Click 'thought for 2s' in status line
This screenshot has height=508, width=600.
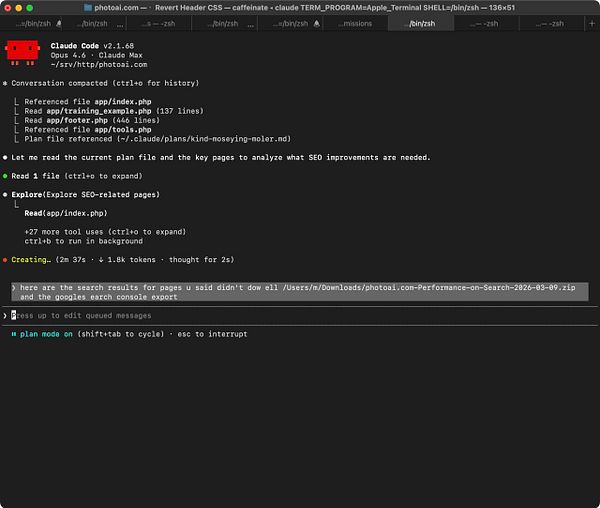coord(199,260)
